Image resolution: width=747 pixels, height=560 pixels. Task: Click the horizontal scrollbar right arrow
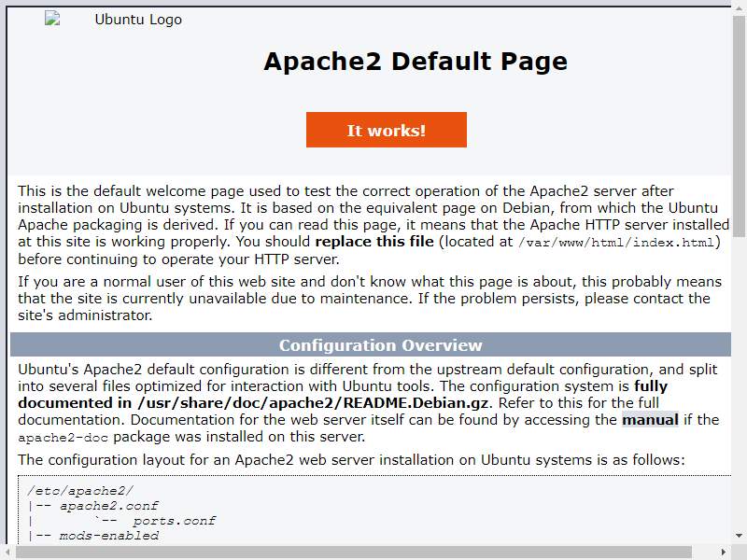724,552
